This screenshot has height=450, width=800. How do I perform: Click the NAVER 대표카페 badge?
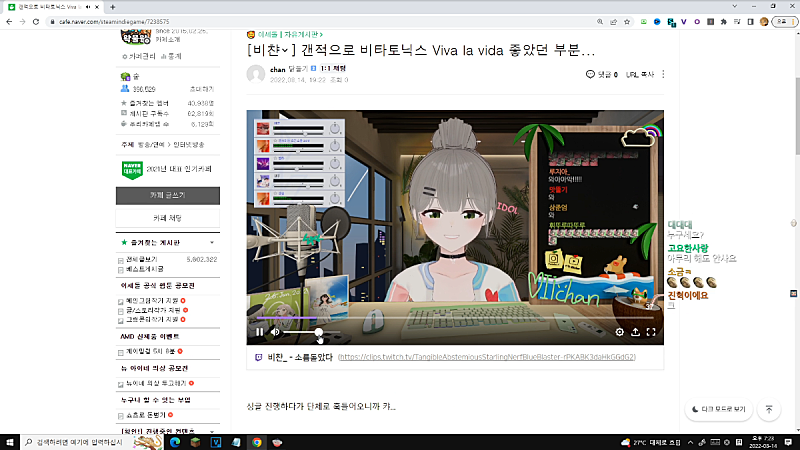[132, 170]
